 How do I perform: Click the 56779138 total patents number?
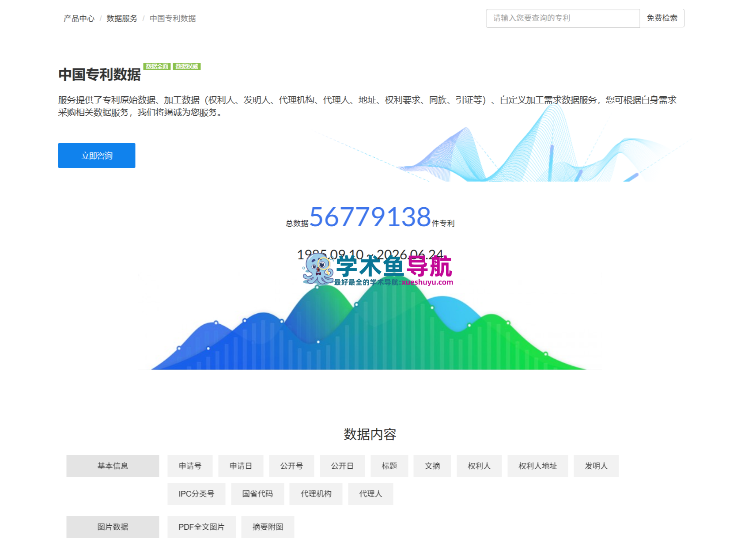pyautogui.click(x=370, y=216)
